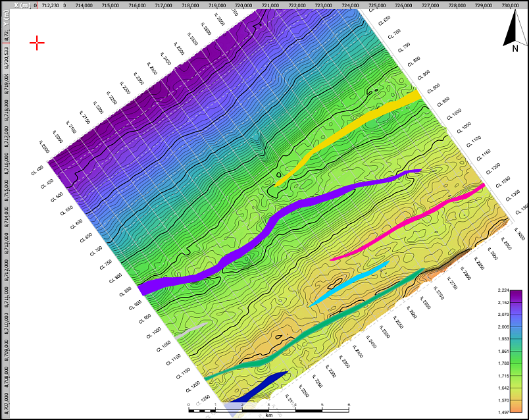Click the 712,230 X coordinate readout
The height and width of the screenshot is (420, 529).
click(50, 5)
